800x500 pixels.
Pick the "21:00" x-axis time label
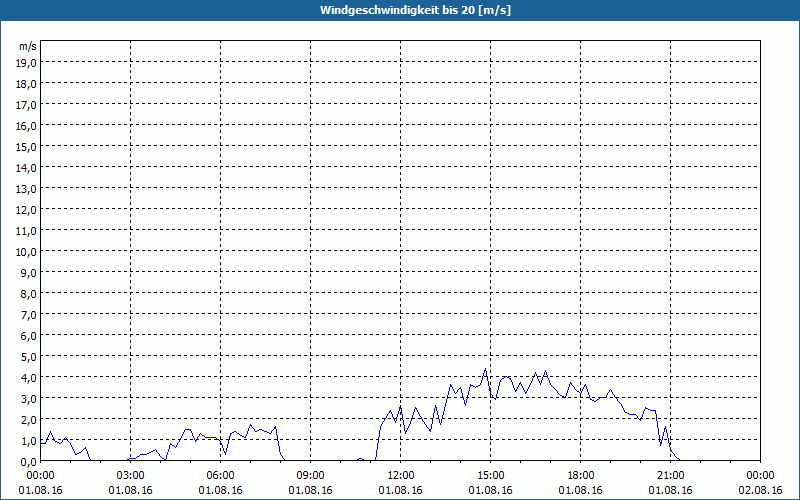pos(670,476)
